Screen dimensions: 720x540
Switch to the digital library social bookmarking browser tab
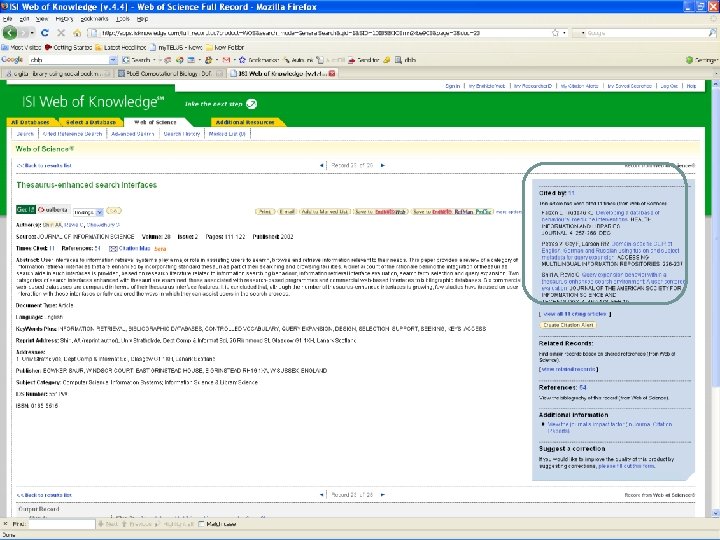point(57,73)
